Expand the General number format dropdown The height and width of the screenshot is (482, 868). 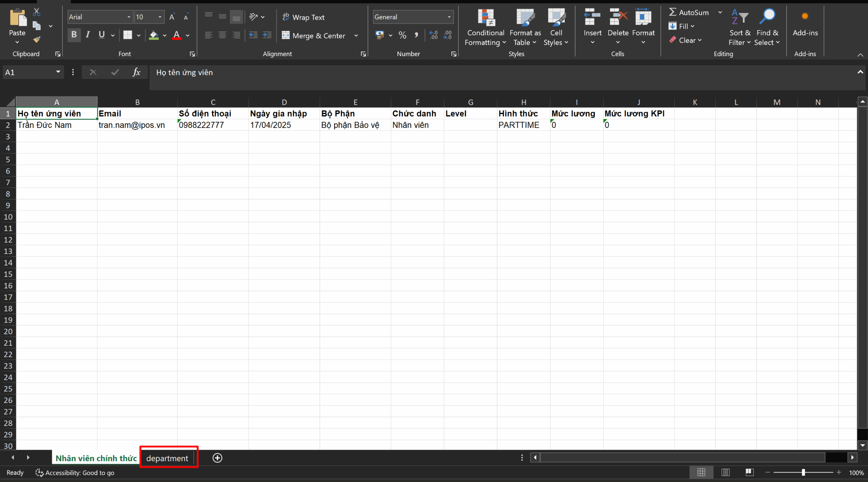449,17
